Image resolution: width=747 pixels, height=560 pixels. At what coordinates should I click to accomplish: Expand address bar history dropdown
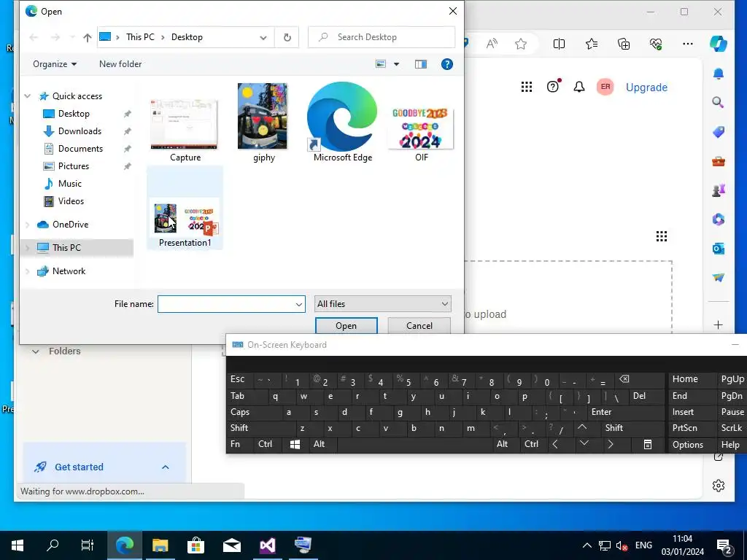click(x=263, y=38)
